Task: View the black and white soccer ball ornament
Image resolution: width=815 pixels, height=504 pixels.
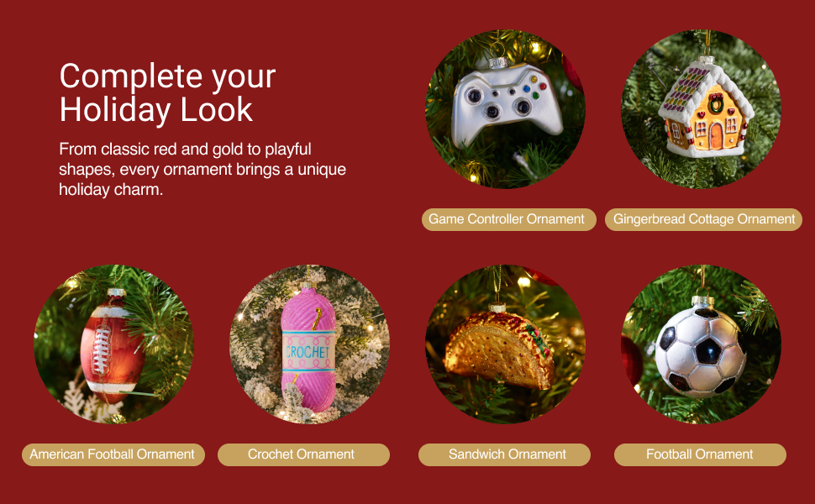Action: [x=702, y=344]
